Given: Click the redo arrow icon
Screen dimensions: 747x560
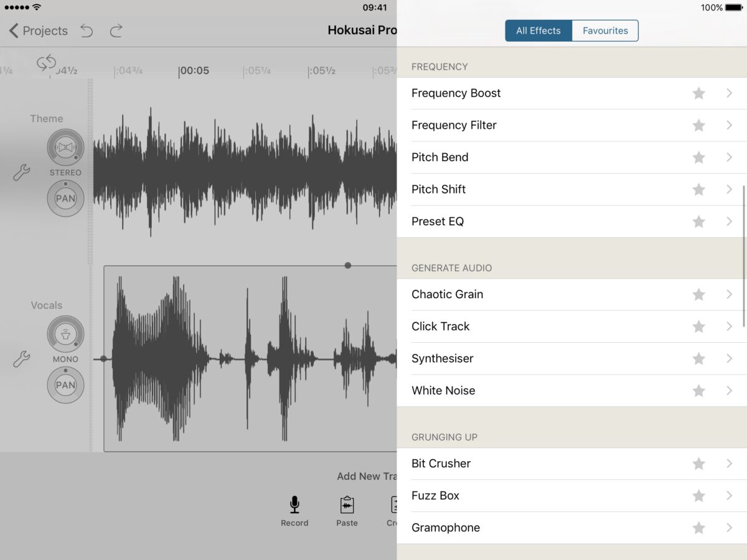Looking at the screenshot, I should pos(116,30).
